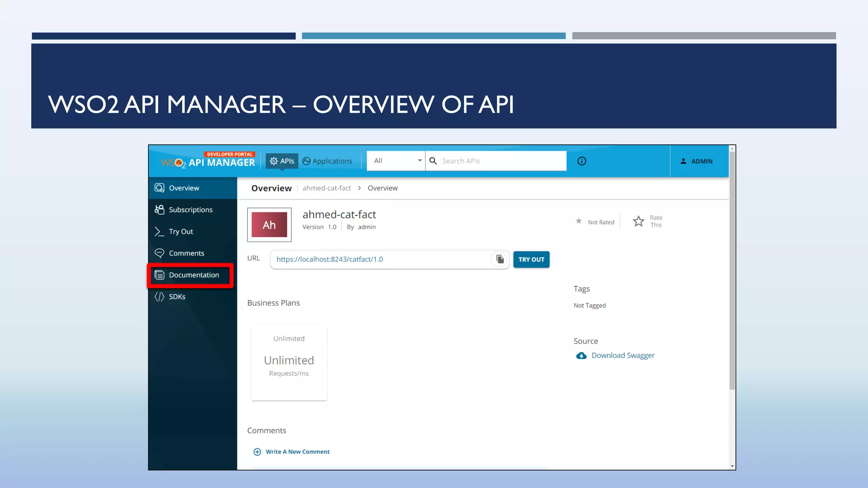
Task: Click the Download Swagger link
Action: tap(623, 355)
